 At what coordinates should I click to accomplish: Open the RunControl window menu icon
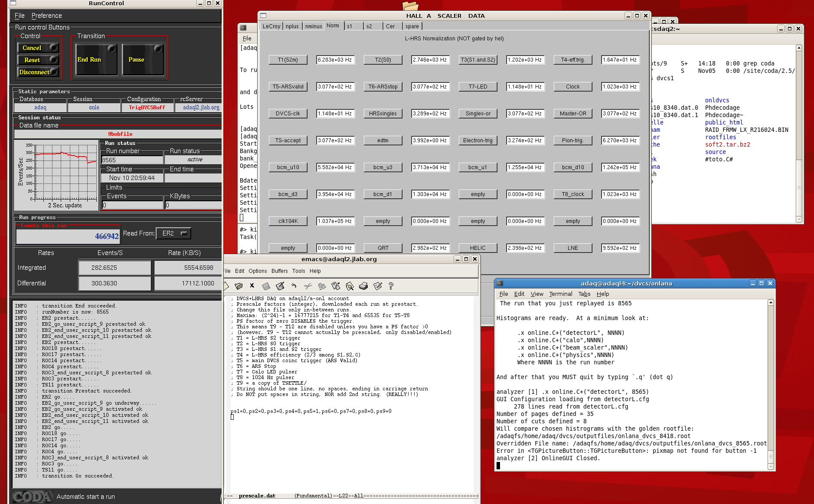point(13,3)
